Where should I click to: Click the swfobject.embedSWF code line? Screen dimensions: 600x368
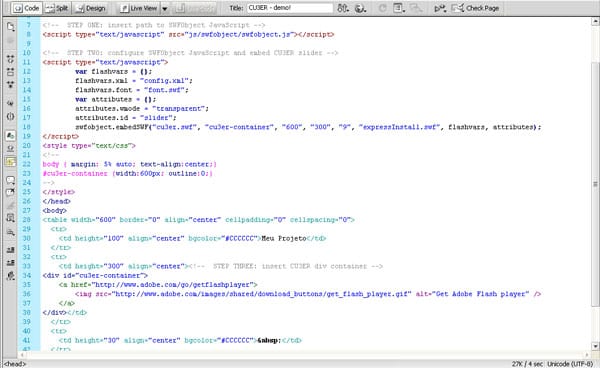(308, 127)
